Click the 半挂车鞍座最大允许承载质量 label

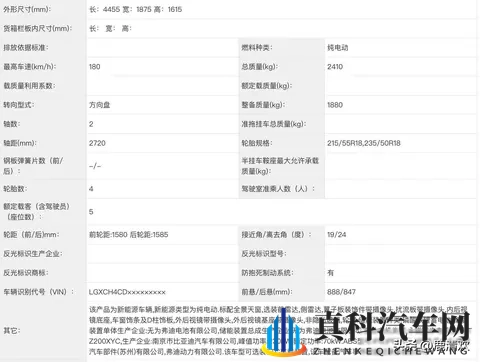[x=280, y=166]
